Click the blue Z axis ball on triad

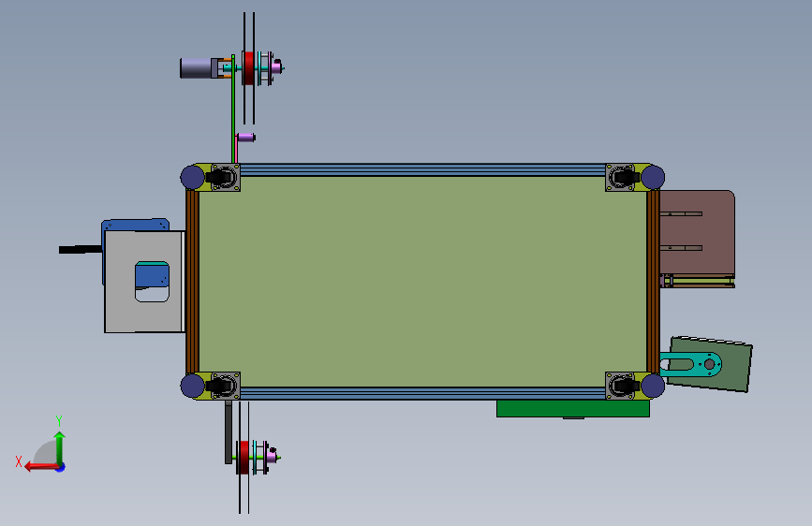(61, 467)
